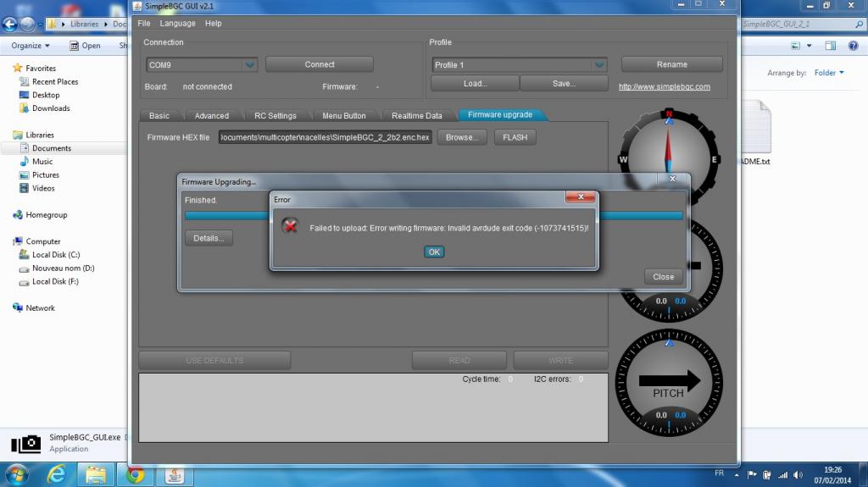Switch to the RC Settings tab
This screenshot has width=868, height=487.
click(x=275, y=115)
